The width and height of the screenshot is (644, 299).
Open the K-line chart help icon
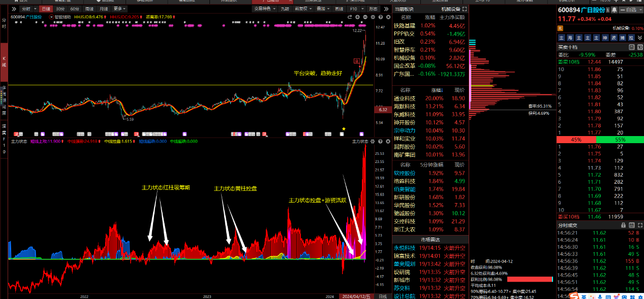(380, 17)
